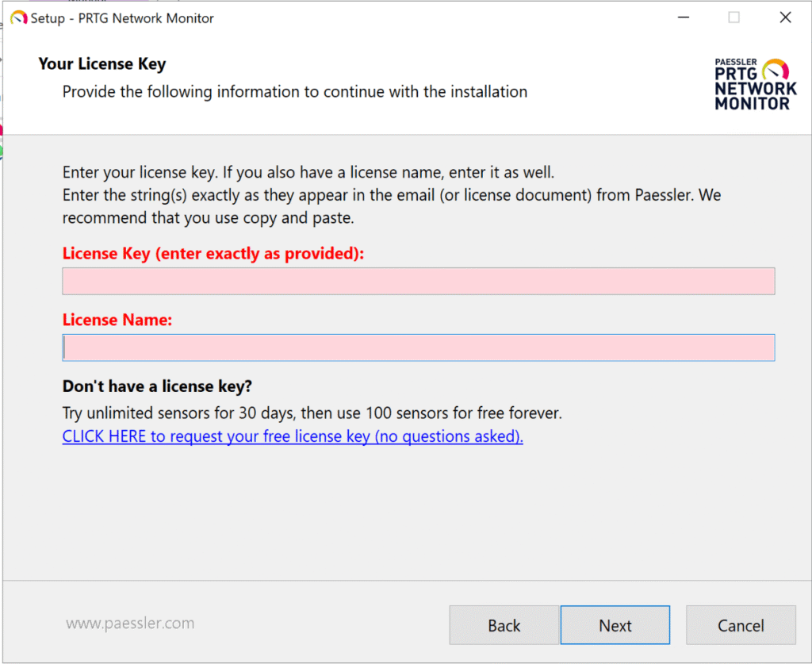
Task: Click the "Try unlimited sensors for 30 days" text
Action: (312, 413)
